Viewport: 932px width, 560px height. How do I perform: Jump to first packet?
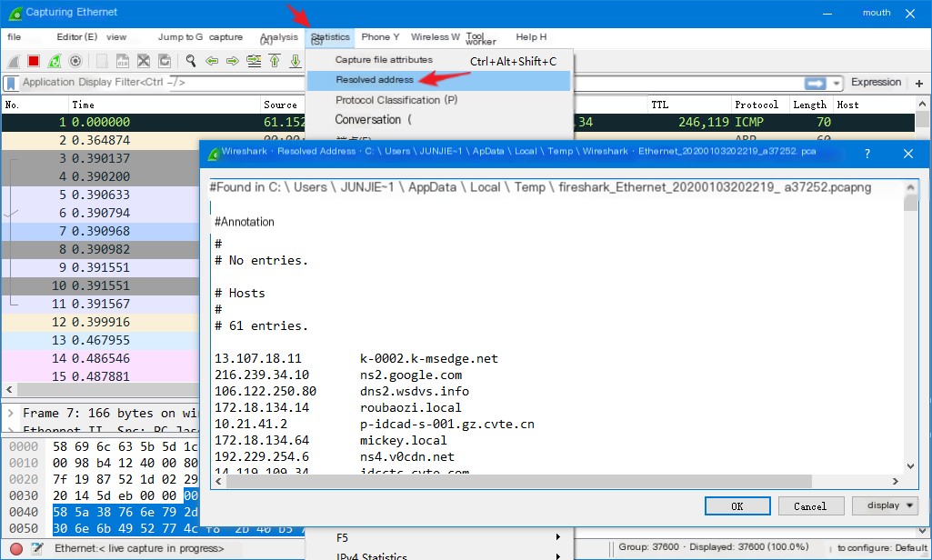click(x=275, y=61)
